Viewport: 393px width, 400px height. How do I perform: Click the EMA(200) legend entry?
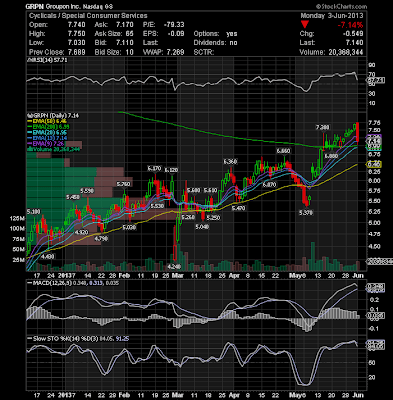point(47,127)
